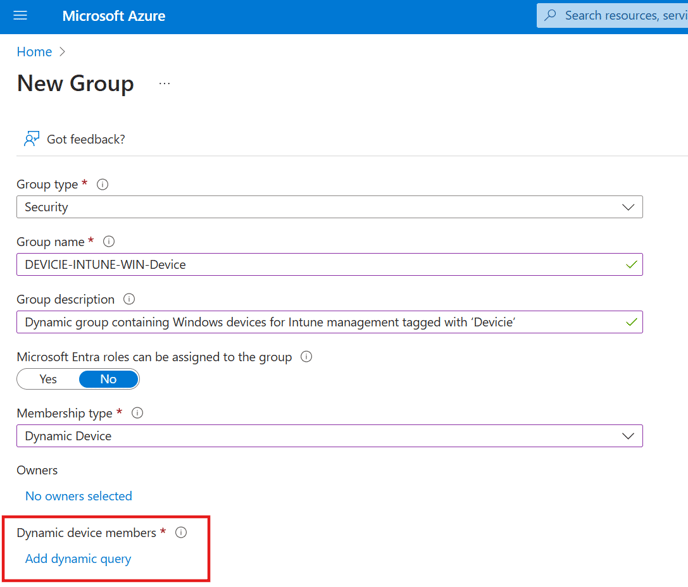Click the Group description text field
Viewport: 688px width, 587px height.
point(330,322)
